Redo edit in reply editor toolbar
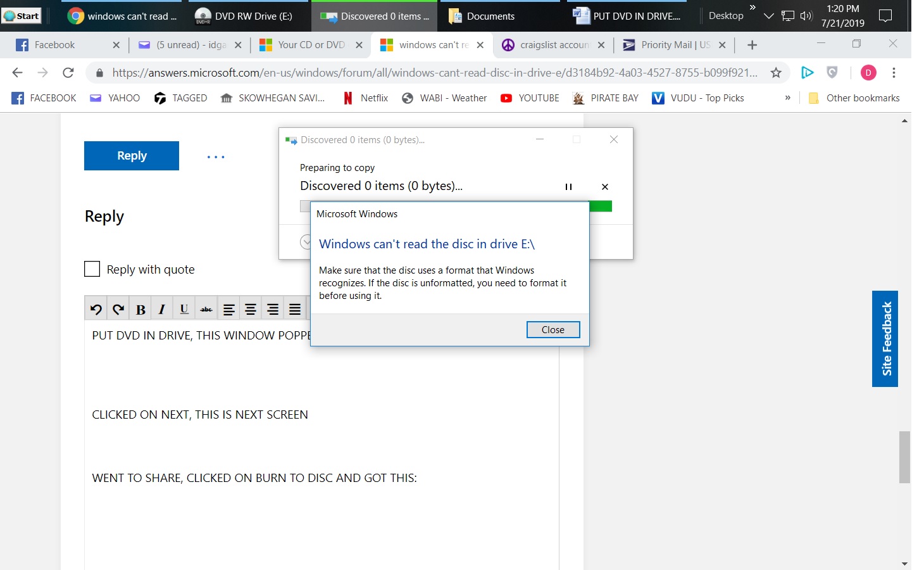This screenshot has height=570, width=924. [118, 309]
